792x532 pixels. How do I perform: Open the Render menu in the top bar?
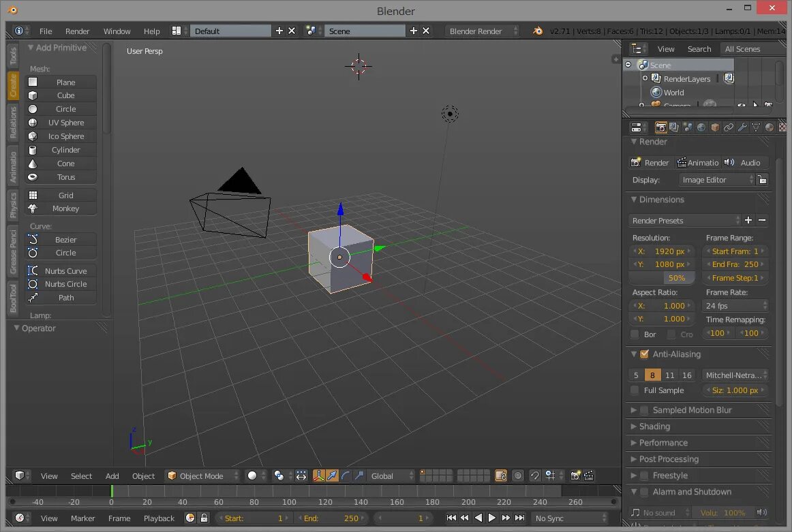pyautogui.click(x=77, y=31)
